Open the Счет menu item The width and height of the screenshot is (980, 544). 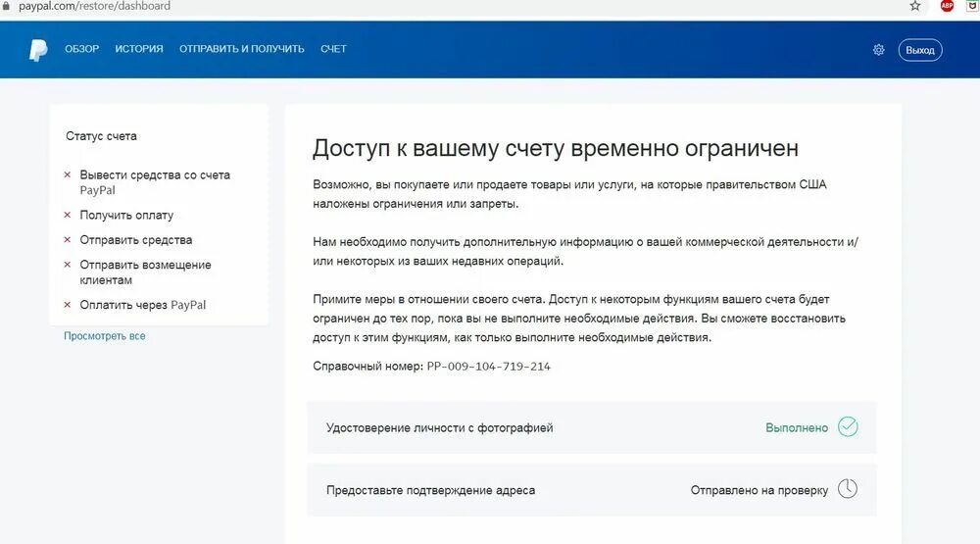tap(333, 49)
